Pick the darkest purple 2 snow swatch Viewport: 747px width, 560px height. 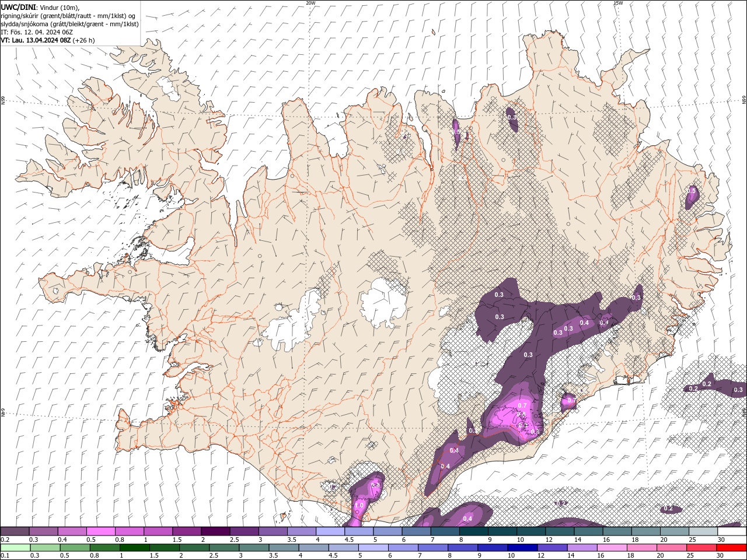pyautogui.click(x=215, y=531)
